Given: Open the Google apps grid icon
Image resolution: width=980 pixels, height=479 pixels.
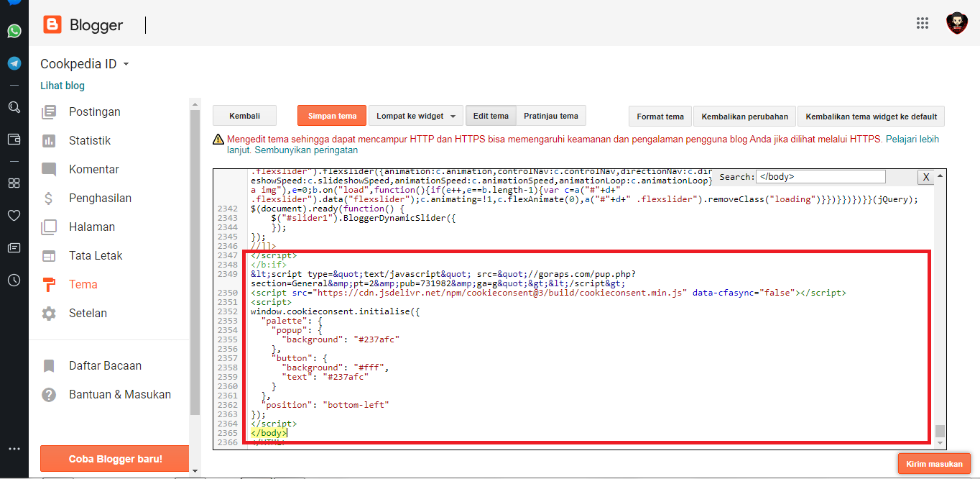Looking at the screenshot, I should pyautogui.click(x=923, y=24).
